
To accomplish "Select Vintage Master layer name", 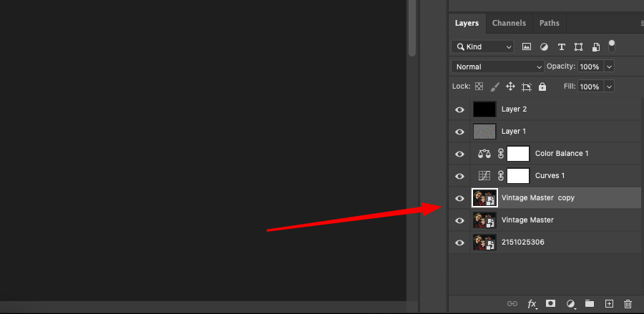I will (x=528, y=220).
